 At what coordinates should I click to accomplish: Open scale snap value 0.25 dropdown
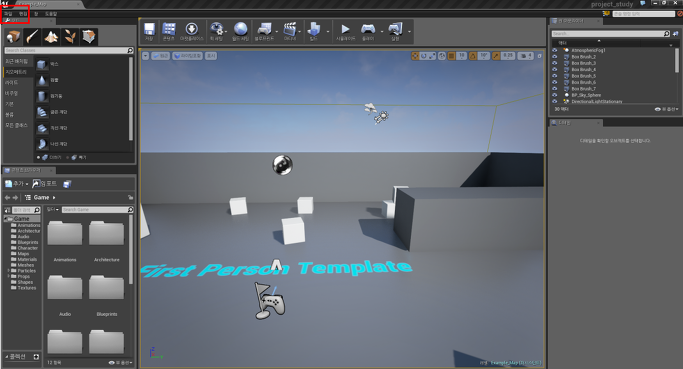pos(507,56)
